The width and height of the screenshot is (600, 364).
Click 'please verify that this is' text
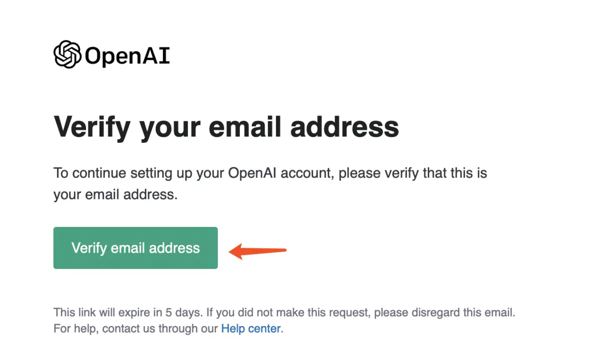pyautogui.click(x=413, y=173)
